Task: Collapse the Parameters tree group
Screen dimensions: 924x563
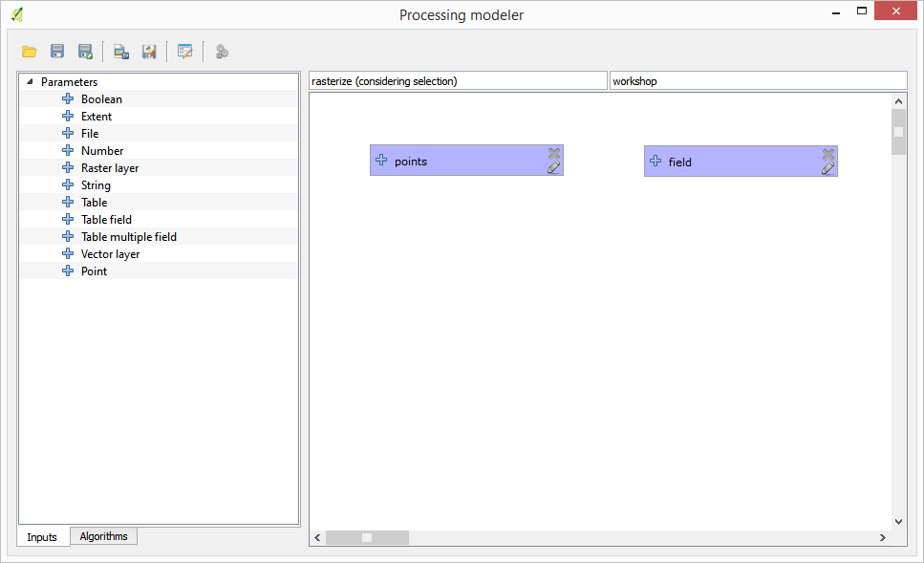Action: 30,82
